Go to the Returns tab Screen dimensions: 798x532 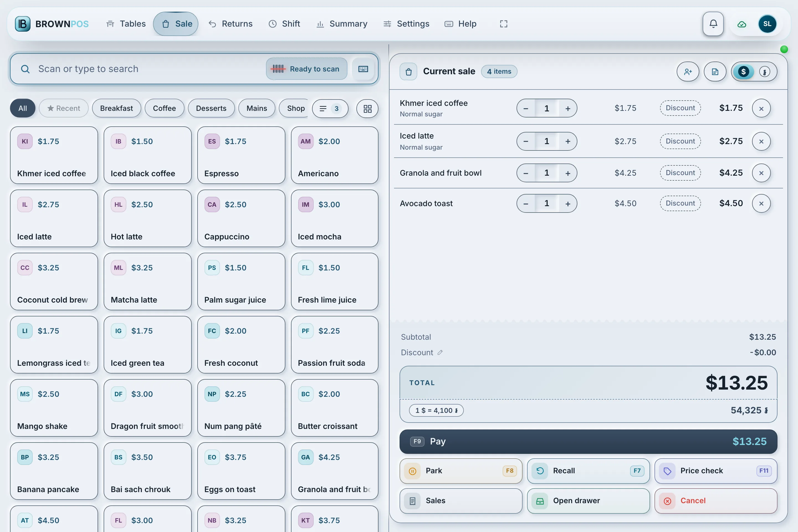click(x=231, y=24)
